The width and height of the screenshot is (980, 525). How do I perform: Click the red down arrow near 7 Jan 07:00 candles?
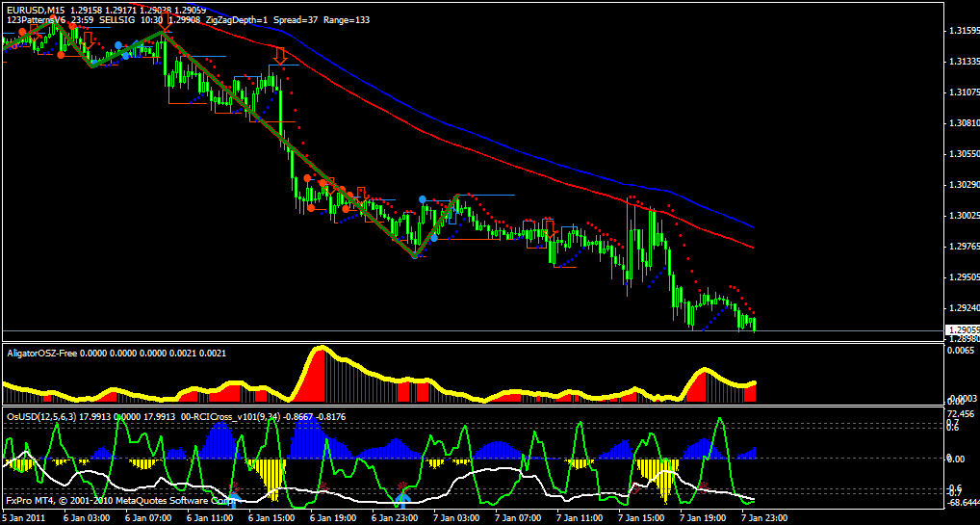point(550,227)
